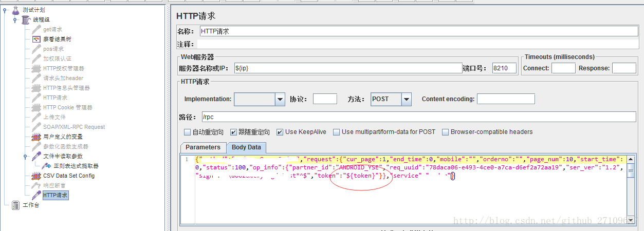
Task: Click the 测试计划 flask icon
Action: click(15, 10)
